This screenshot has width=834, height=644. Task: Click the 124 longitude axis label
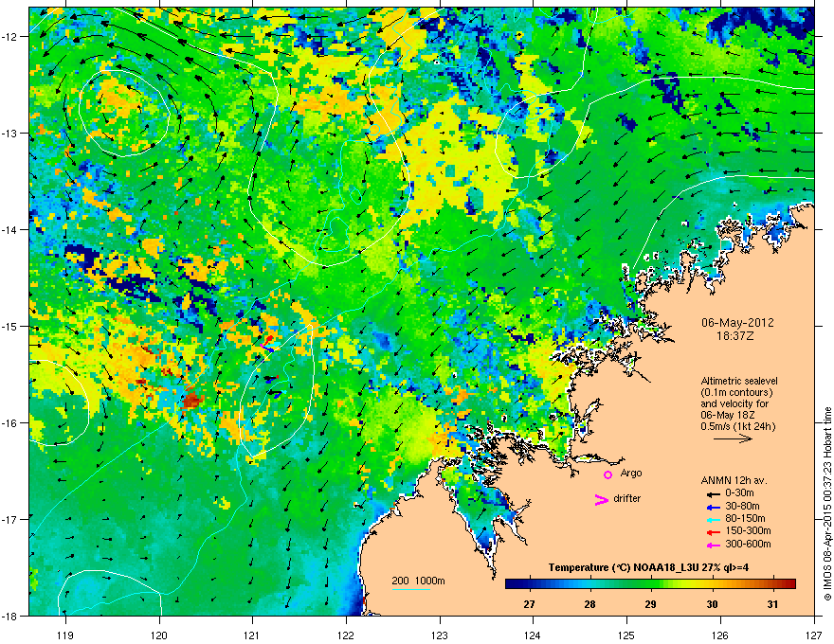[534, 635]
